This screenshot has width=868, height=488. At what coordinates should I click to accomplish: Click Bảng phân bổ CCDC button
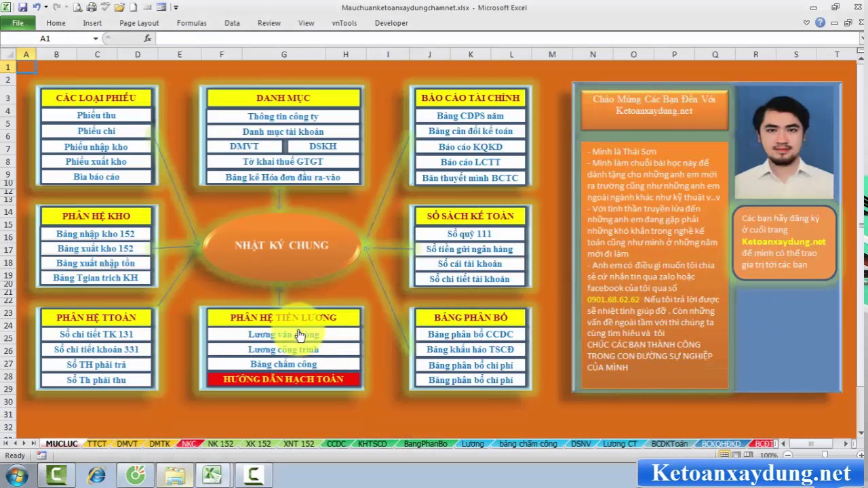470,334
